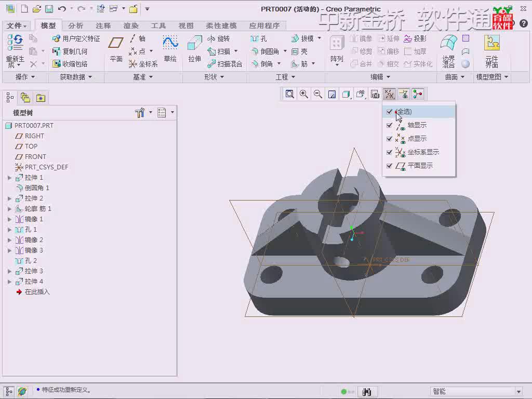Select the Coordinate System (坐标系) tool
The width and height of the screenshot is (532, 399).
(143, 64)
